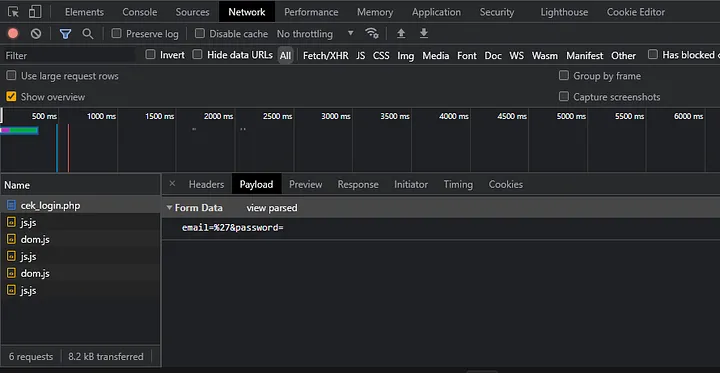This screenshot has height=373, width=720.
Task: Open network conditions wifi icon
Action: click(x=371, y=33)
